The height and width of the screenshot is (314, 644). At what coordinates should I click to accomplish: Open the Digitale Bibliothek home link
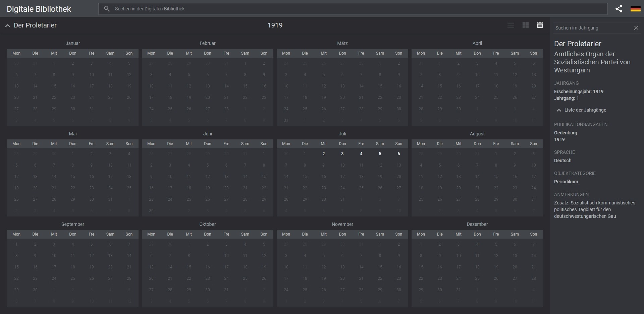click(x=39, y=9)
